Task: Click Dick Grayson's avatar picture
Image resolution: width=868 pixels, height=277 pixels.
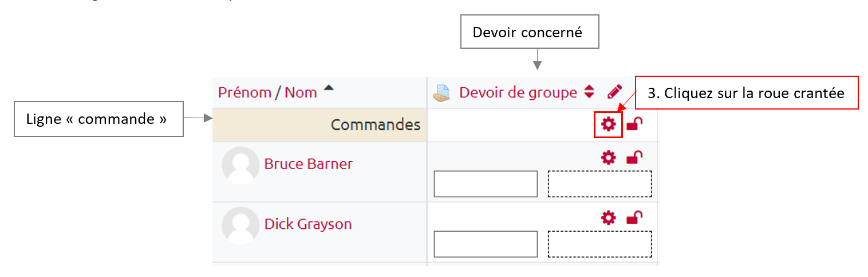Action: [240, 225]
